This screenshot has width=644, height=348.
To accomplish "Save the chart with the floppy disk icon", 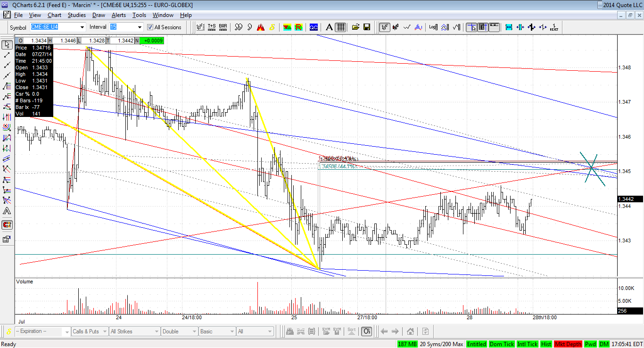I will click(x=366, y=27).
